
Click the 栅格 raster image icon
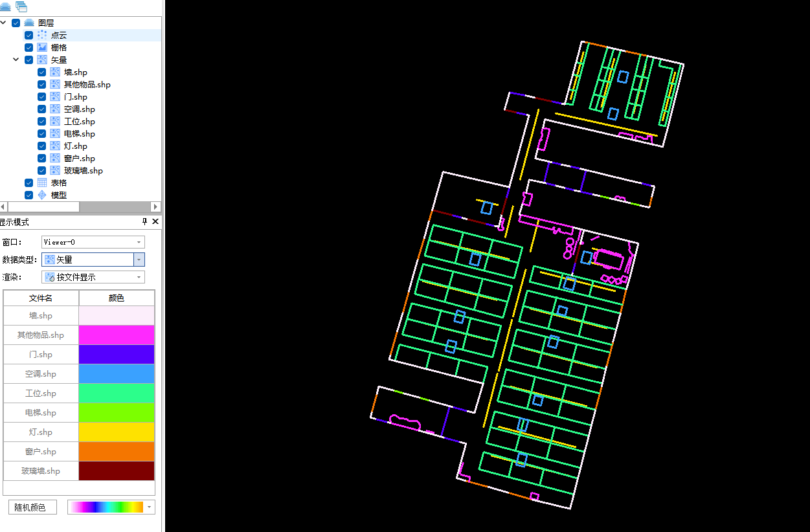click(42, 47)
